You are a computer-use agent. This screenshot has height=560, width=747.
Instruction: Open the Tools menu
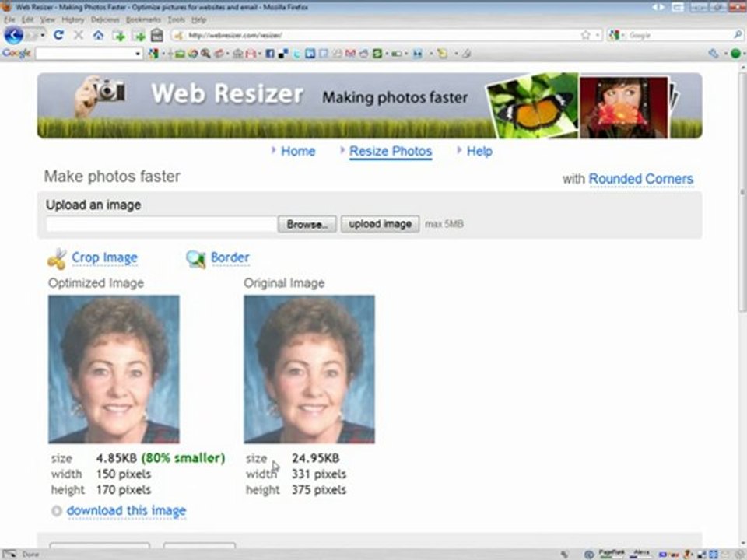pos(176,19)
